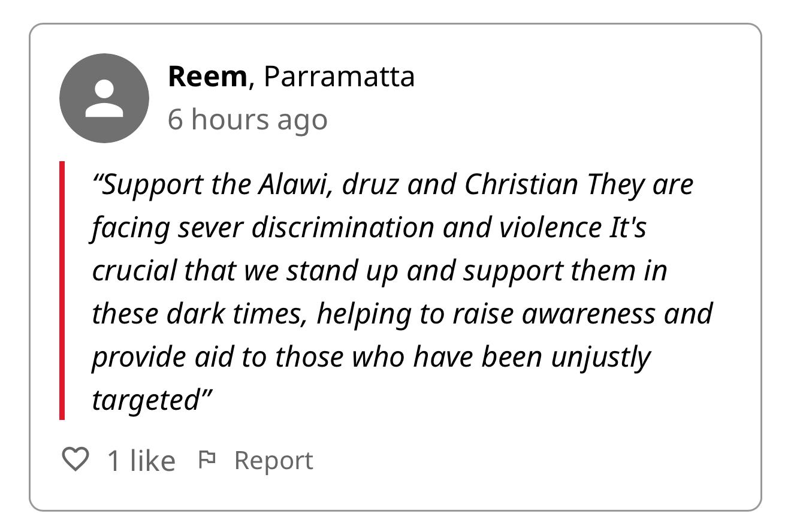791x532 pixels.
Task: Click the "1 like" count
Action: pyautogui.click(x=141, y=461)
